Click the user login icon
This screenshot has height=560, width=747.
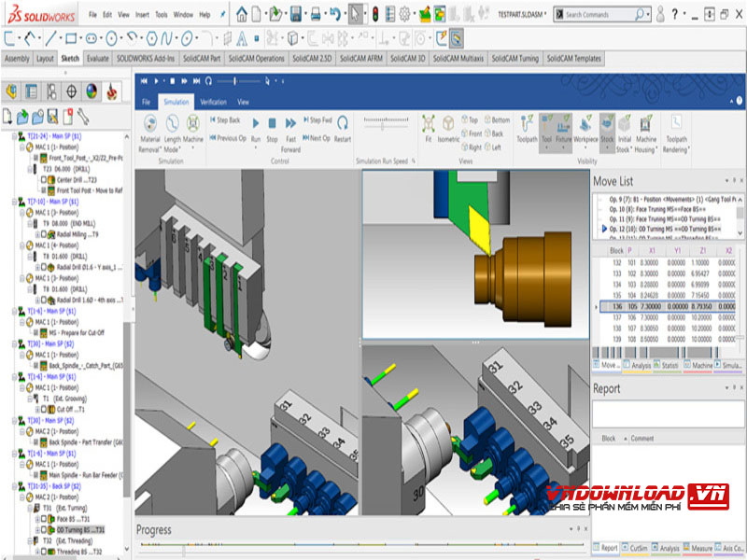[x=660, y=14]
